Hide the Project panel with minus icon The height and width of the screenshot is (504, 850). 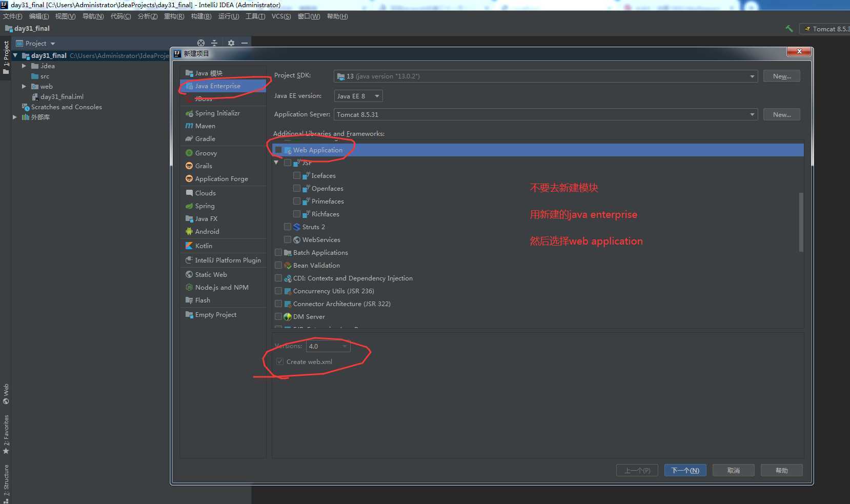click(245, 43)
